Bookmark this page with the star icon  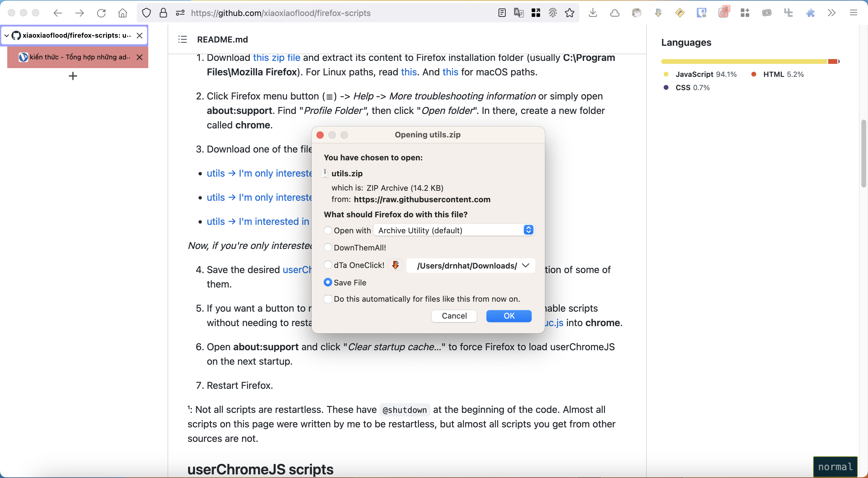570,13
